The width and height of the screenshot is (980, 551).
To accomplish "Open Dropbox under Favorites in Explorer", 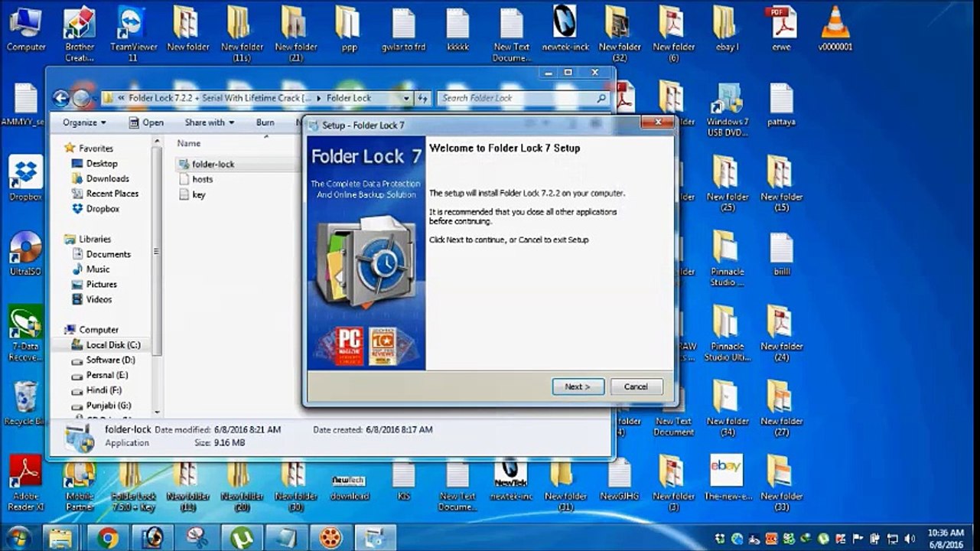I will tap(96, 209).
